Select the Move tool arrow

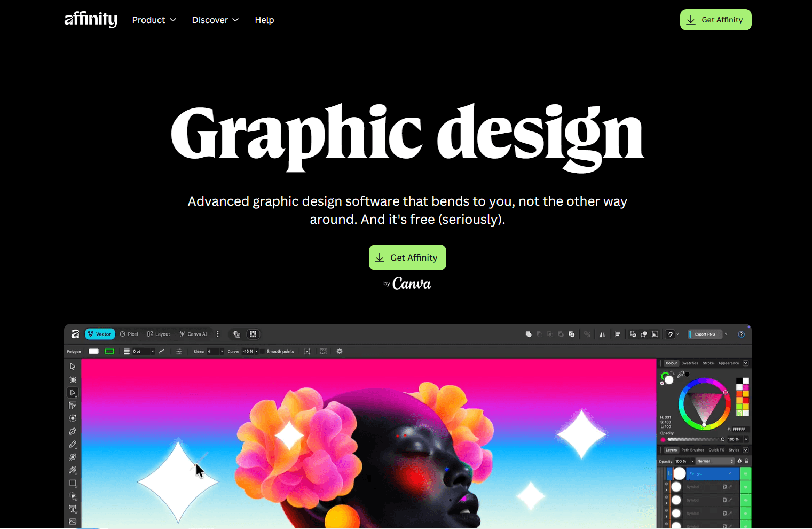click(x=73, y=367)
